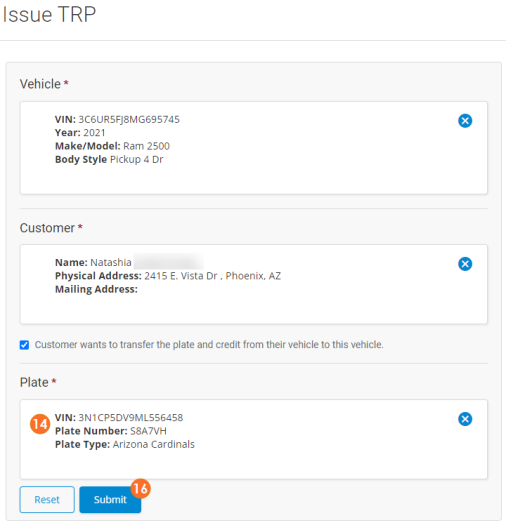Click the Customer section label
This screenshot has height=525, width=506.
pyautogui.click(x=47, y=228)
